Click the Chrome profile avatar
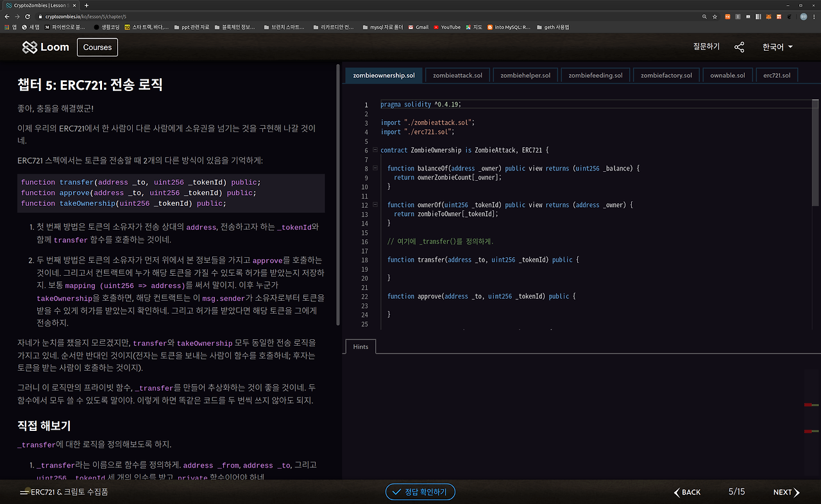821x504 pixels. [x=803, y=16]
